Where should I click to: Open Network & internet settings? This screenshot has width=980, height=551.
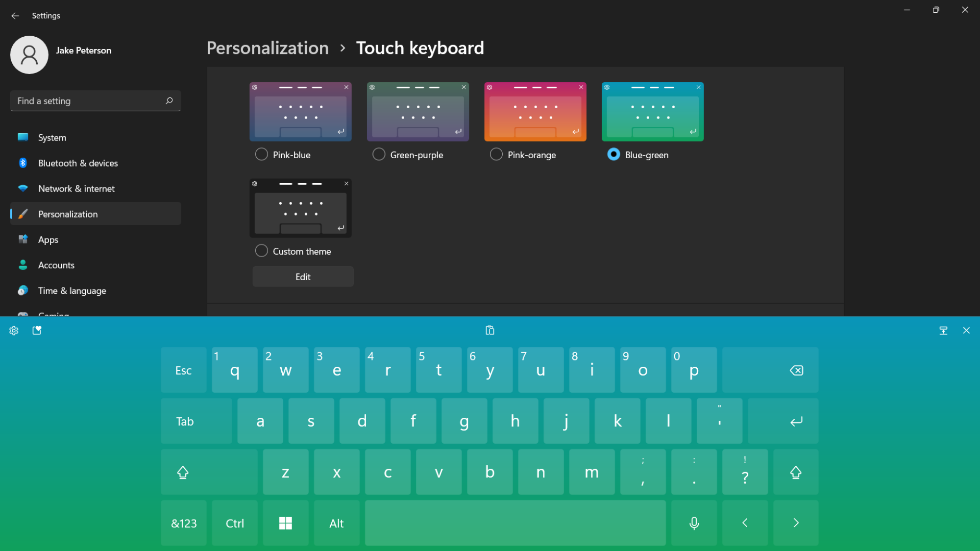(96, 189)
